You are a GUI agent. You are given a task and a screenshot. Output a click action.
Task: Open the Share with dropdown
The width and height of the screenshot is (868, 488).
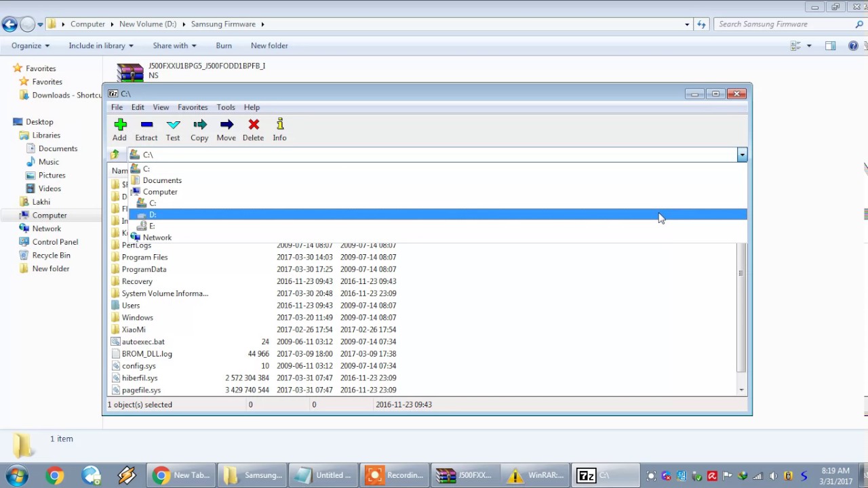click(x=174, y=45)
